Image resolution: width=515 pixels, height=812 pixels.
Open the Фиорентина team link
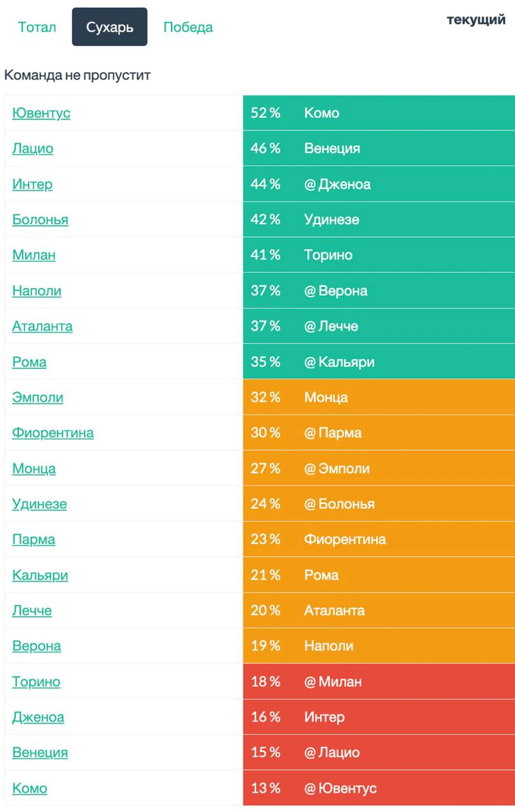pos(53,433)
